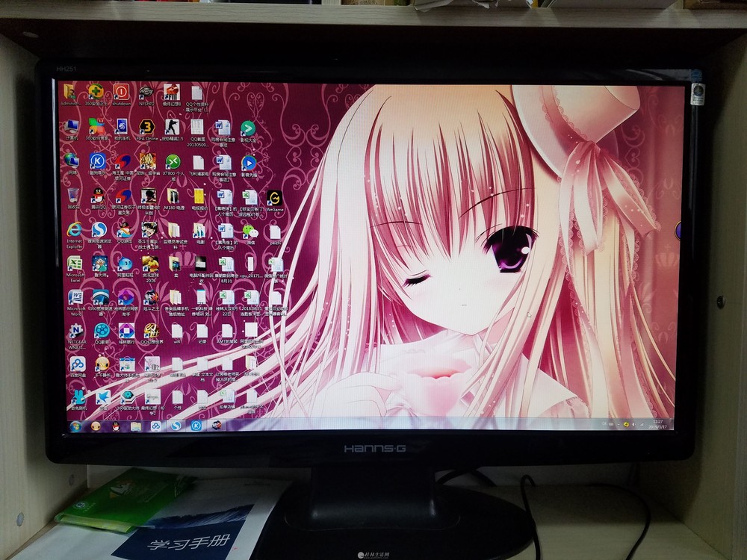Image resolution: width=747 pixels, height=560 pixels.
Task: Click the Windows Start button
Action: point(75,426)
